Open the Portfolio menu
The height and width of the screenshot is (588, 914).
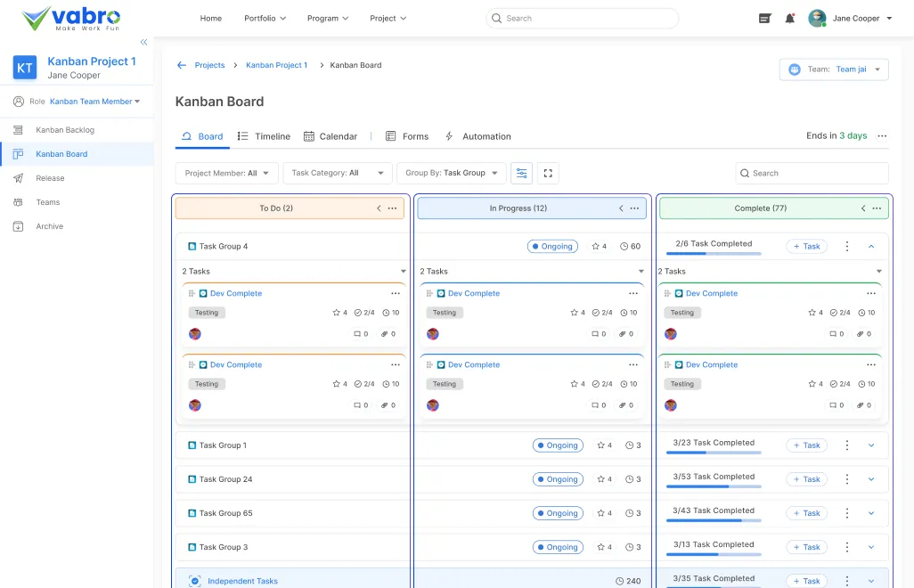pos(264,17)
